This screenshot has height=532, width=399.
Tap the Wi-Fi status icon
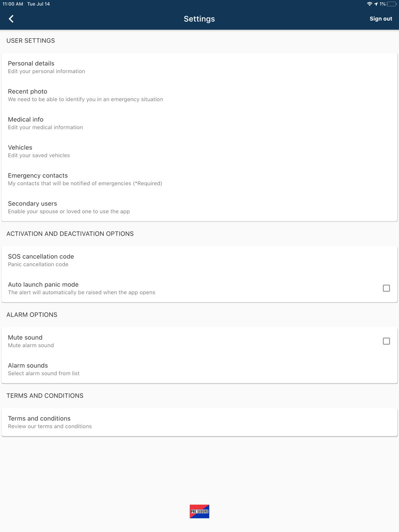pyautogui.click(x=369, y=4)
